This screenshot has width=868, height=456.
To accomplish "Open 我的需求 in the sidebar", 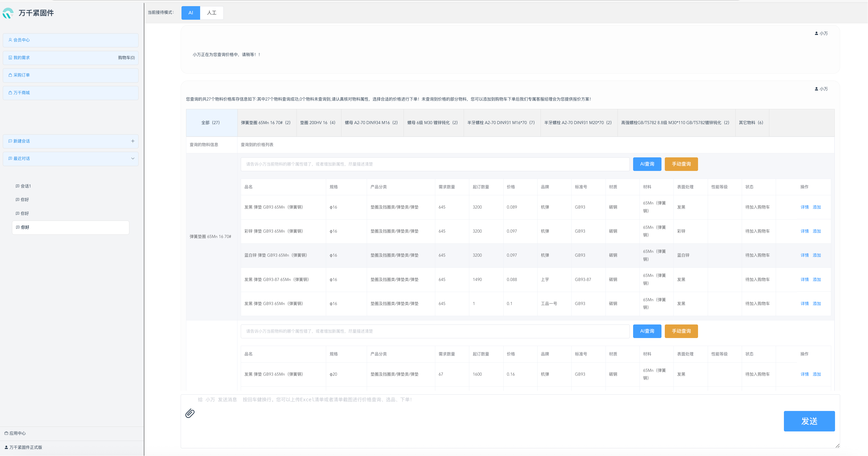I will click(x=21, y=58).
